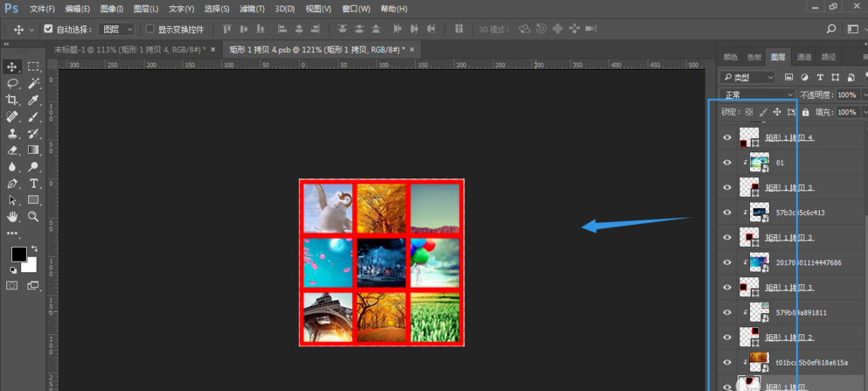Click the black foreground color swatch
This screenshot has width=868, height=391.
pos(18,254)
